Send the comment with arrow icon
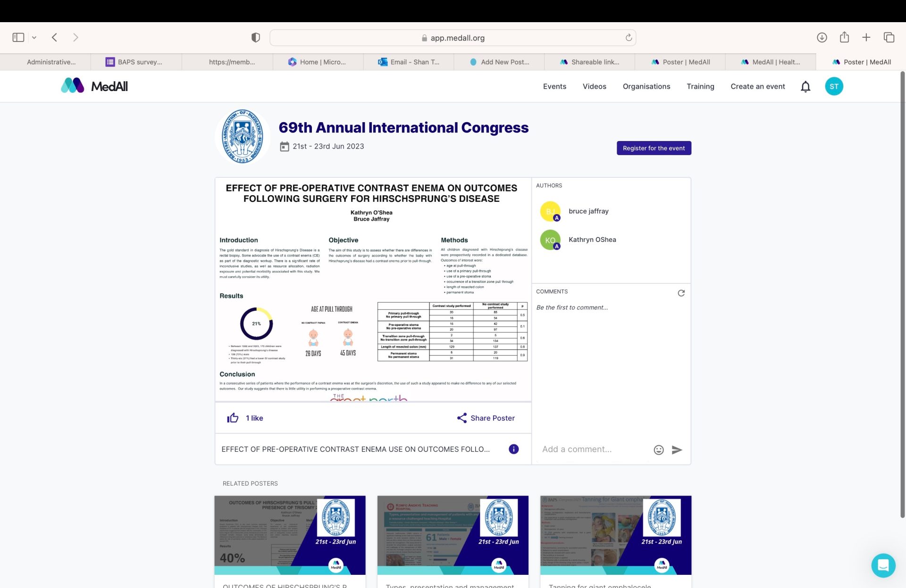 [677, 449]
